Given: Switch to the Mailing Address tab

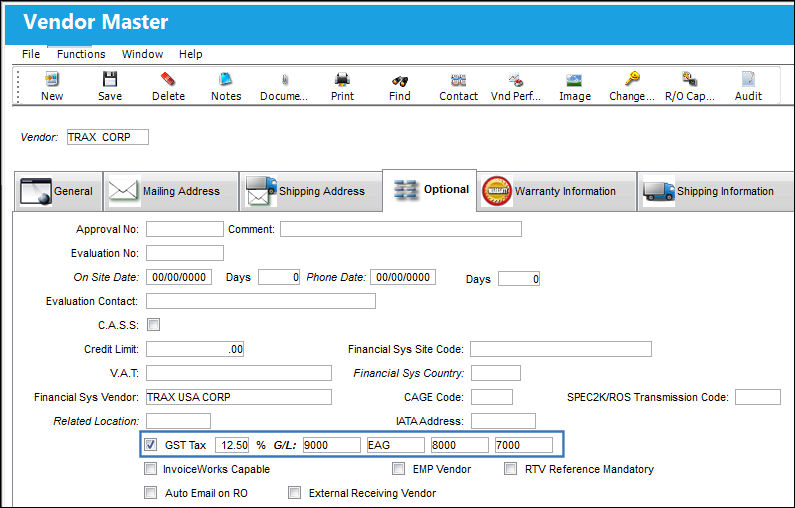Looking at the screenshot, I should 171,191.
